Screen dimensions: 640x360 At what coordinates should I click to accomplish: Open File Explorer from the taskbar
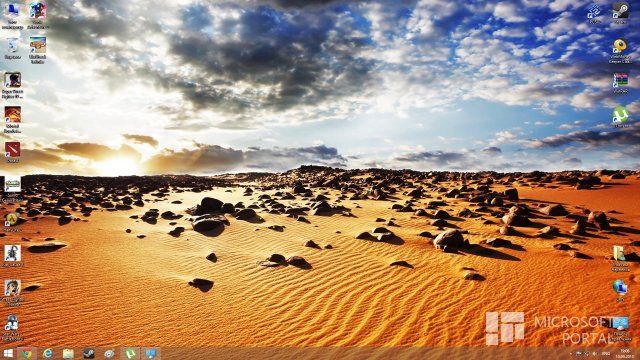68,354
